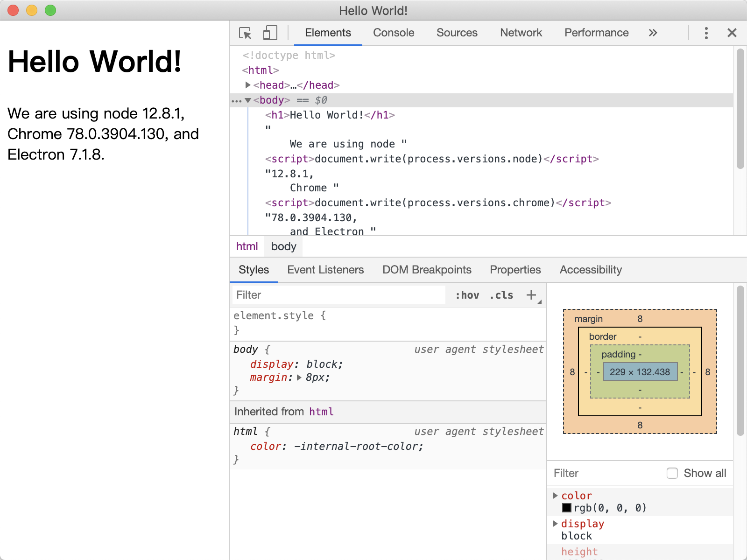Open the more tabs chevron menu
Viewport: 747px width, 560px height.
click(653, 33)
